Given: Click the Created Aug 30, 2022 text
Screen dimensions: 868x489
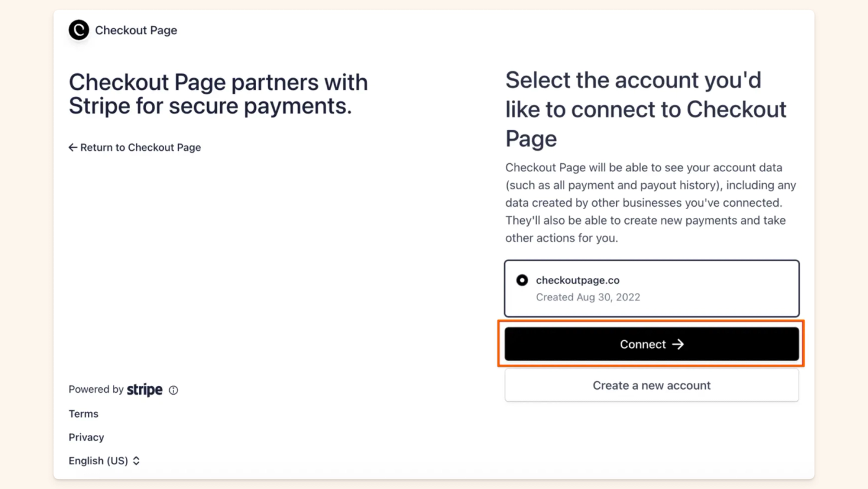Looking at the screenshot, I should point(588,297).
